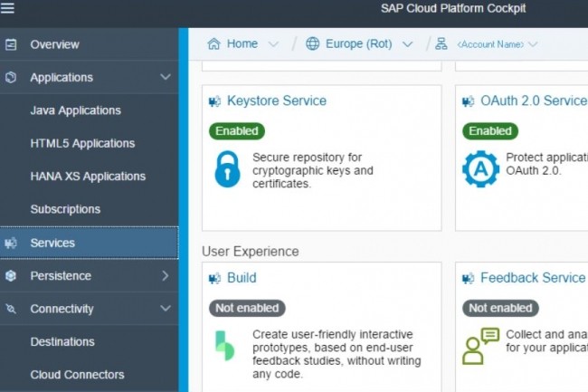Viewport: 588px width, 392px height.
Task: Click the Applications label in sidebar
Action: tap(62, 78)
